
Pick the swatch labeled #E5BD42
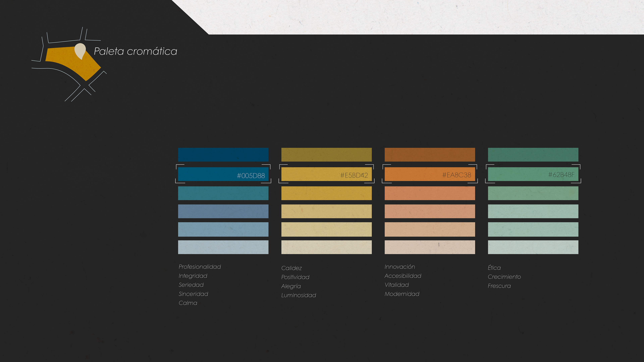pos(327,174)
